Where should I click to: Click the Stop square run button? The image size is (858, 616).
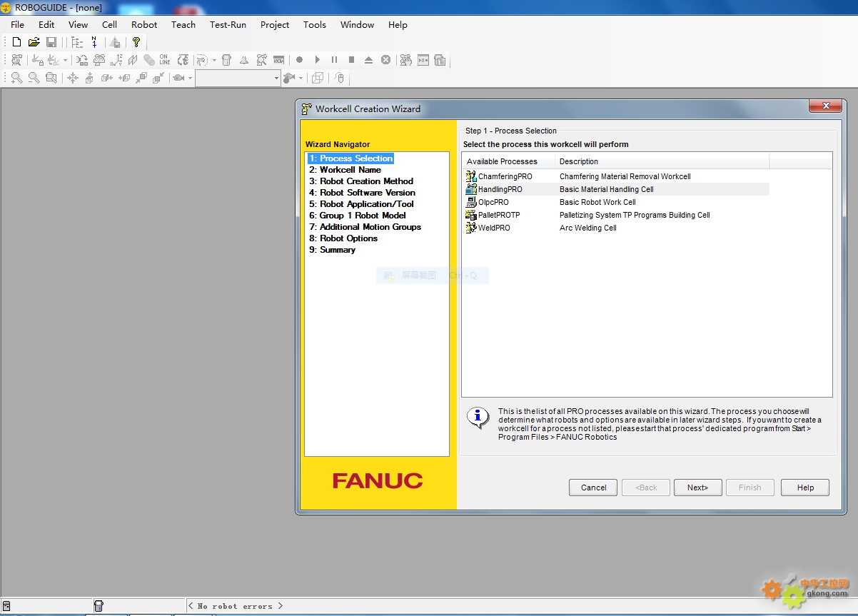coord(351,60)
